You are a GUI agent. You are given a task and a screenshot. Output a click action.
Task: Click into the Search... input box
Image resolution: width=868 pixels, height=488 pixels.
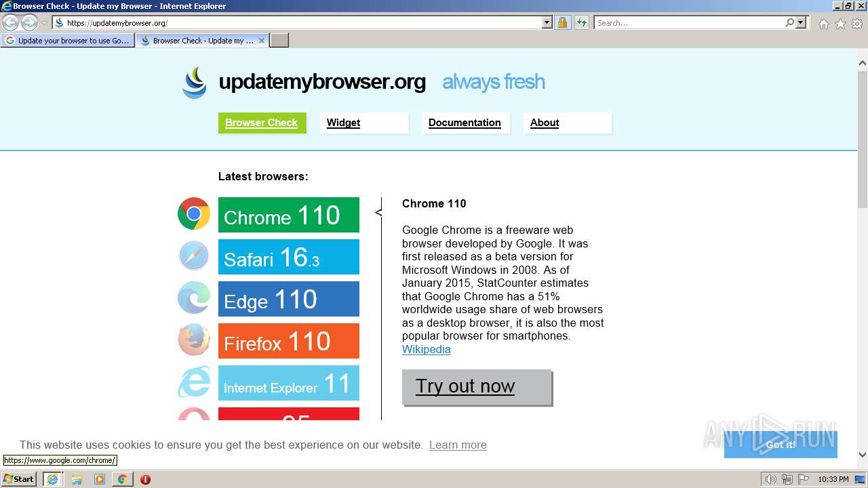point(689,23)
